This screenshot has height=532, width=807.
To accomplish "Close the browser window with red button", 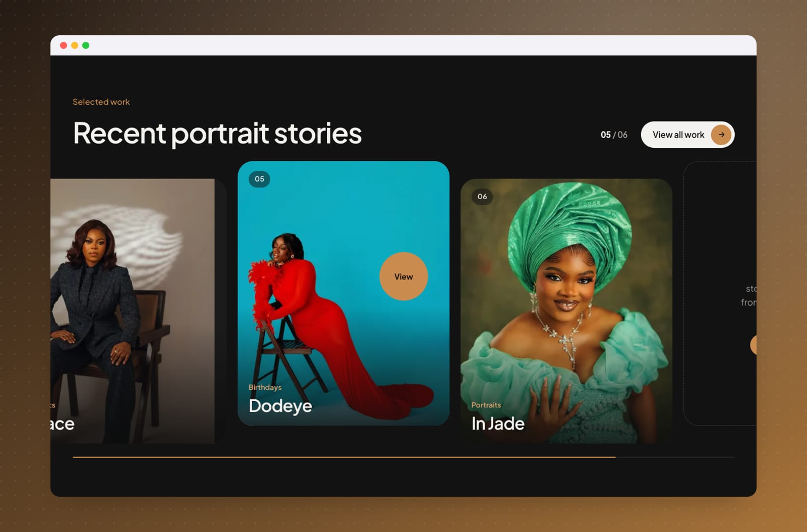I will pos(64,45).
